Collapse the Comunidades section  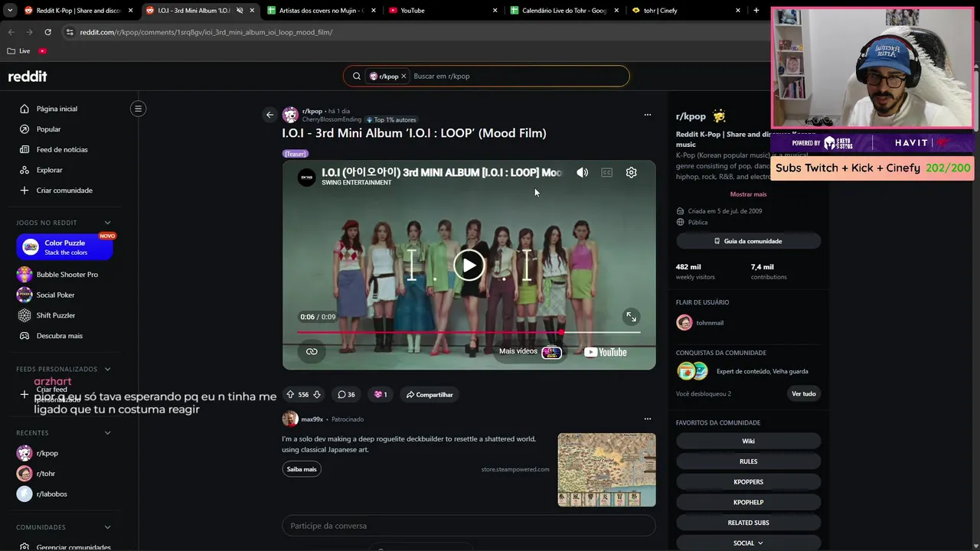tap(107, 527)
